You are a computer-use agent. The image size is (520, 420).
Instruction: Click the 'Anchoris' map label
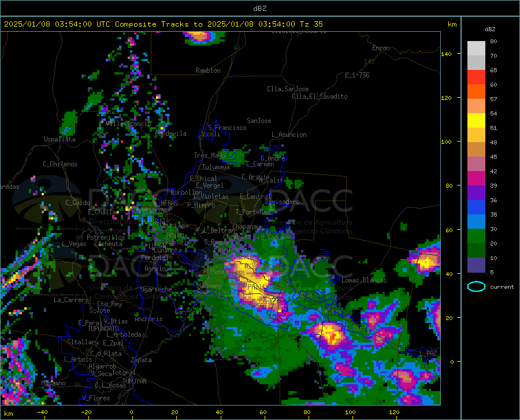point(148,319)
